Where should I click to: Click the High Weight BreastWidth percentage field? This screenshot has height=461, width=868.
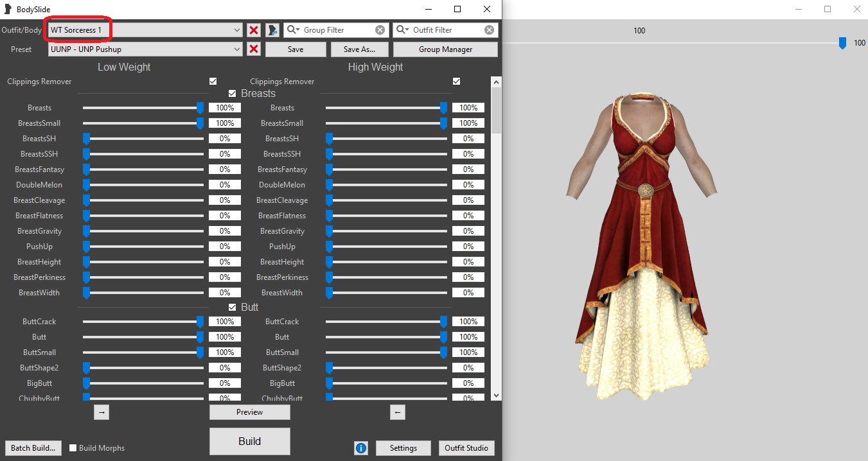pos(468,293)
